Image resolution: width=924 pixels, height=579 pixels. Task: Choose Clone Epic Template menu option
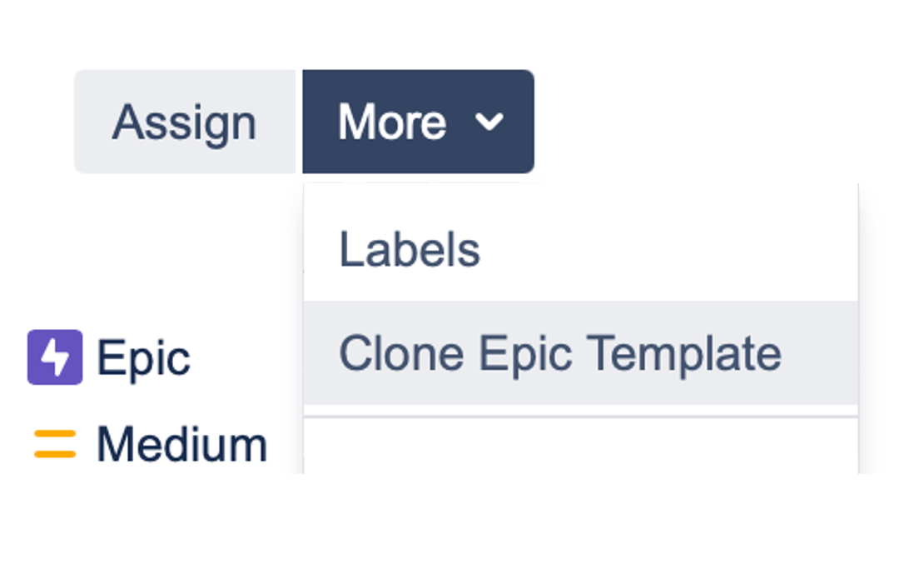coord(559,353)
